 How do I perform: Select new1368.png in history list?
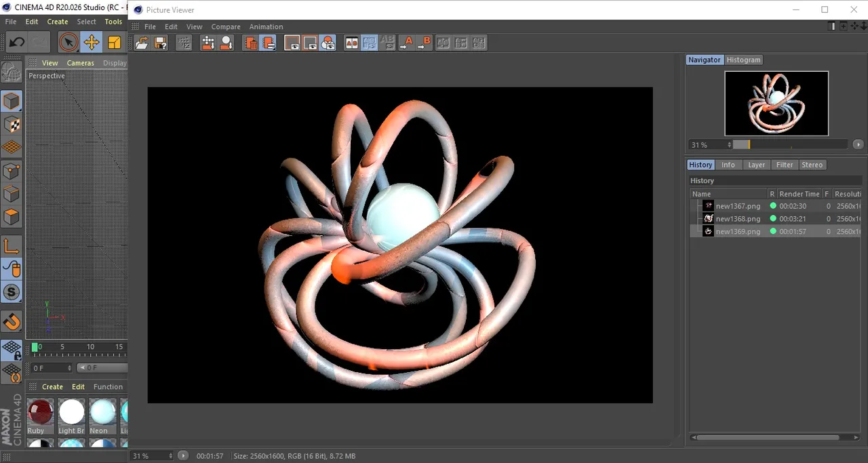[x=738, y=218]
